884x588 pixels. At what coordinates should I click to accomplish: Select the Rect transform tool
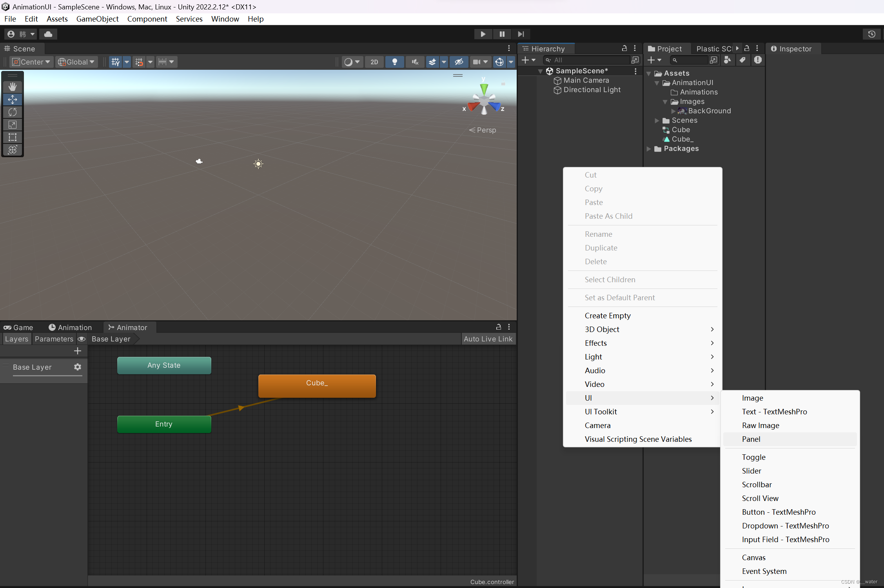(x=13, y=137)
